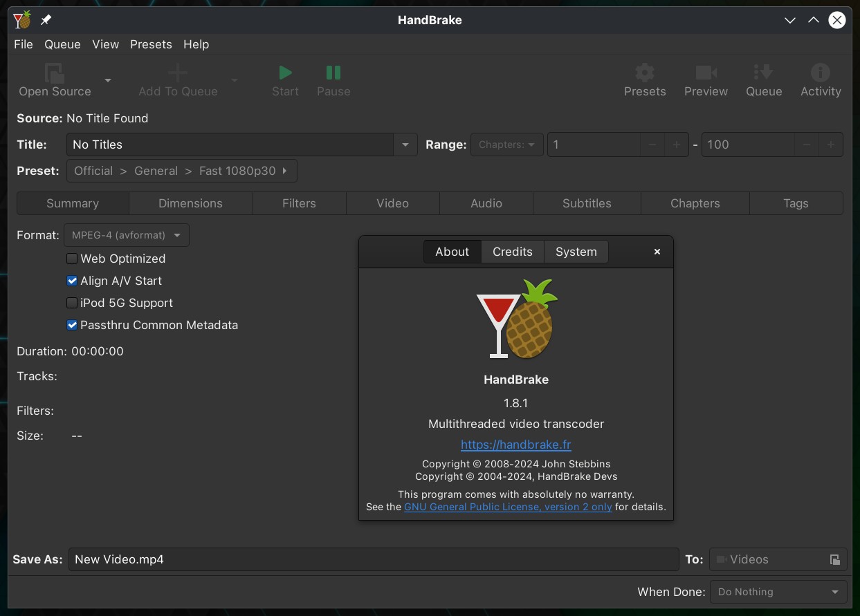Click the Open Source toolbar icon
Screen dimensions: 860x616
point(55,73)
